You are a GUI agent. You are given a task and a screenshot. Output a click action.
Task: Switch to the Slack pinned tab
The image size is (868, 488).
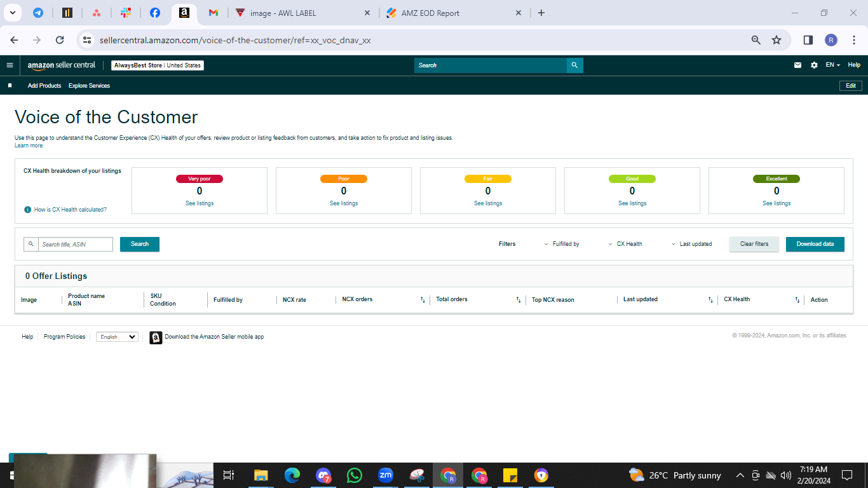coord(126,13)
